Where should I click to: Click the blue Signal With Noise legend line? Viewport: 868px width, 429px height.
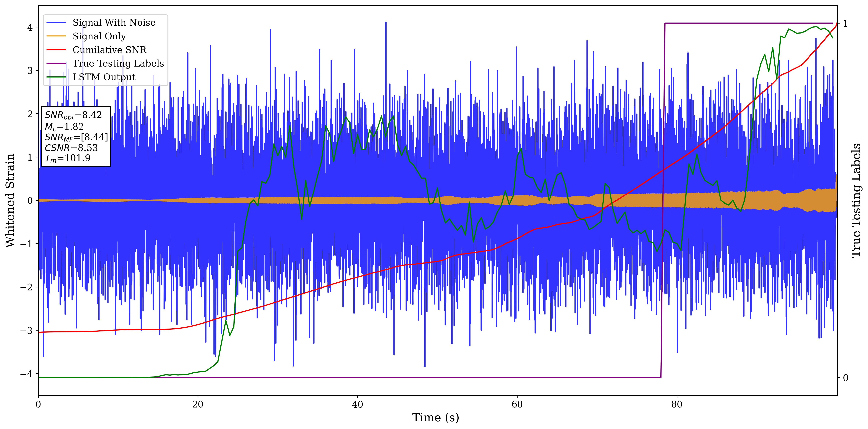click(x=56, y=23)
